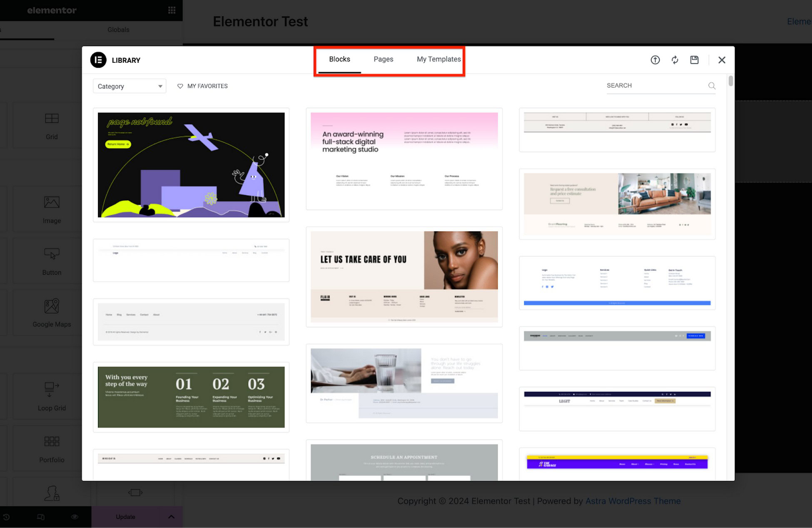Save current layout as a template
This screenshot has width=812, height=528.
pyautogui.click(x=694, y=60)
